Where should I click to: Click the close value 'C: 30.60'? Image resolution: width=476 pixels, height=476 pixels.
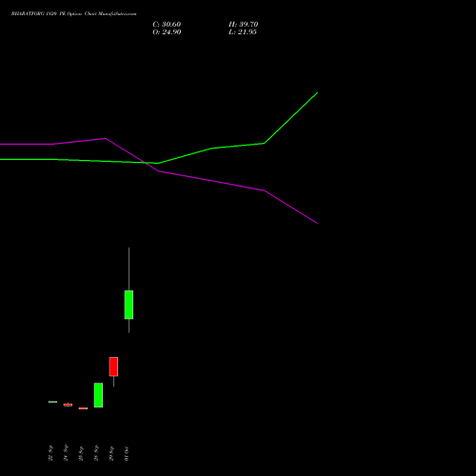pos(167,25)
